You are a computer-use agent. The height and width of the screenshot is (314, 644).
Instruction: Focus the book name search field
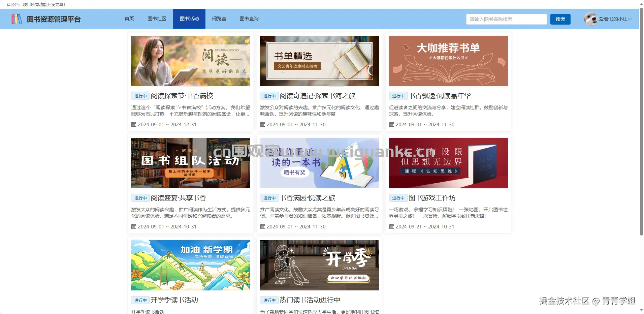coord(507,19)
